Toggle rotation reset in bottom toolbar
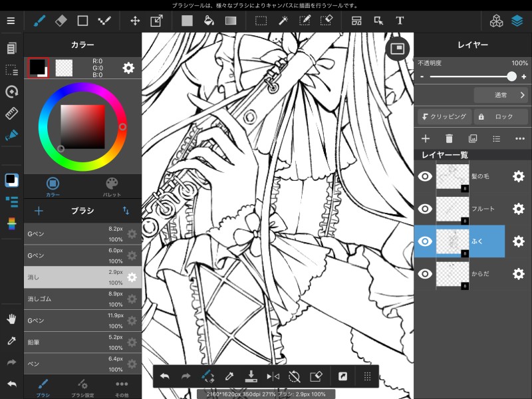 pyautogui.click(x=294, y=376)
